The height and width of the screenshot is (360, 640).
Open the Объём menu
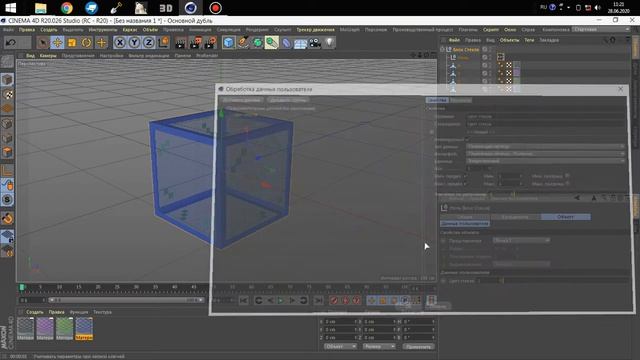150,30
